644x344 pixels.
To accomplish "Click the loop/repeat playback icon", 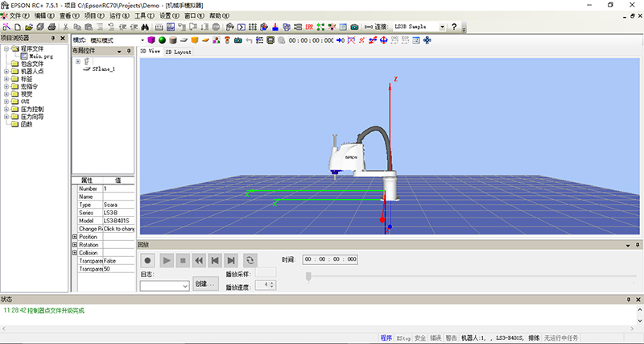I will click(x=250, y=260).
